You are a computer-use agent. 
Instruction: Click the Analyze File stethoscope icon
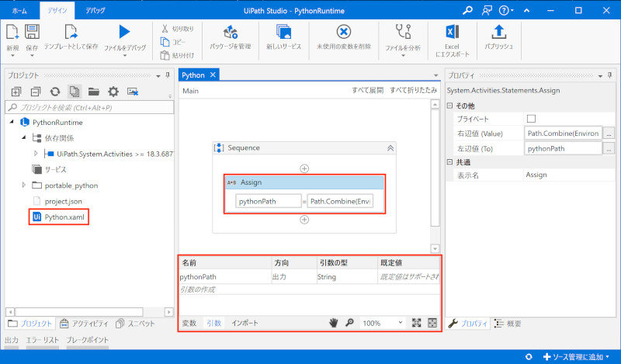pyautogui.click(x=403, y=32)
